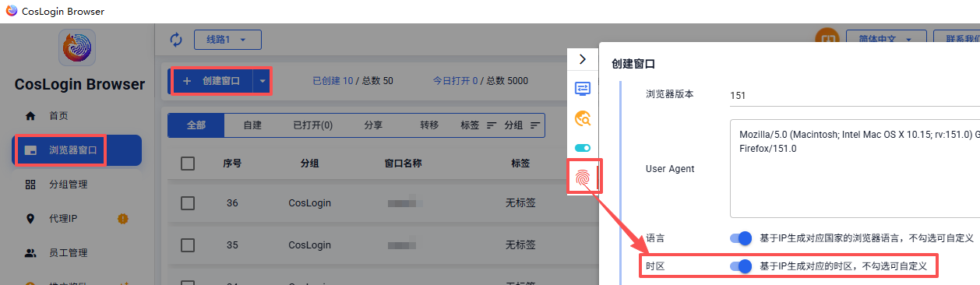The height and width of the screenshot is (285, 980).
Task: Check the select-all checkbox in table header
Action: click(x=188, y=164)
